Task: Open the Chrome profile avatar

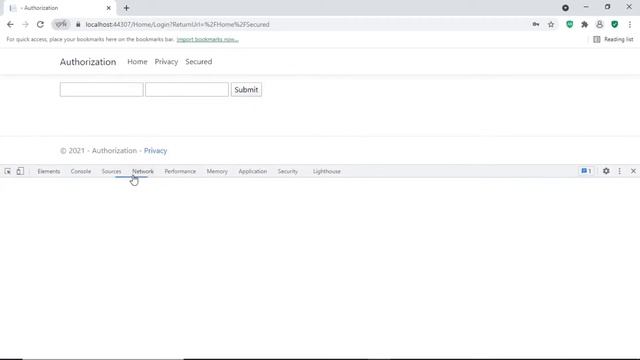Action: 599,24
